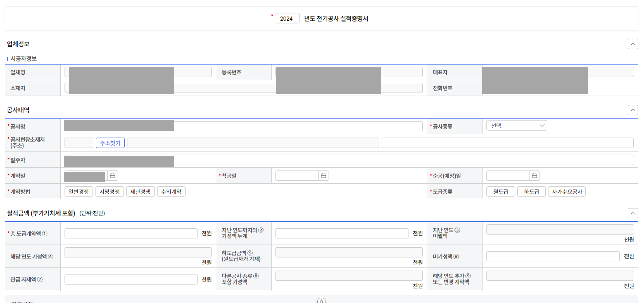644x303 pixels.
Task: Click the year field showing 2024
Action: point(287,18)
